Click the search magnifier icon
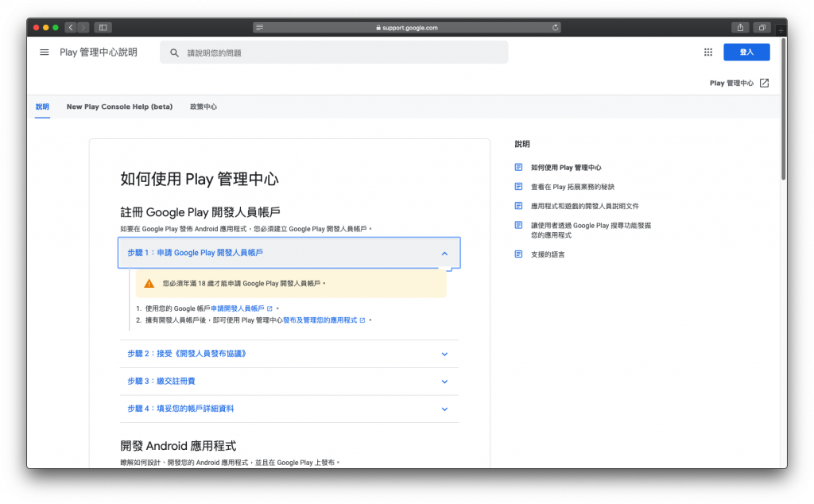Viewport: 814px width, 504px height. pos(174,53)
